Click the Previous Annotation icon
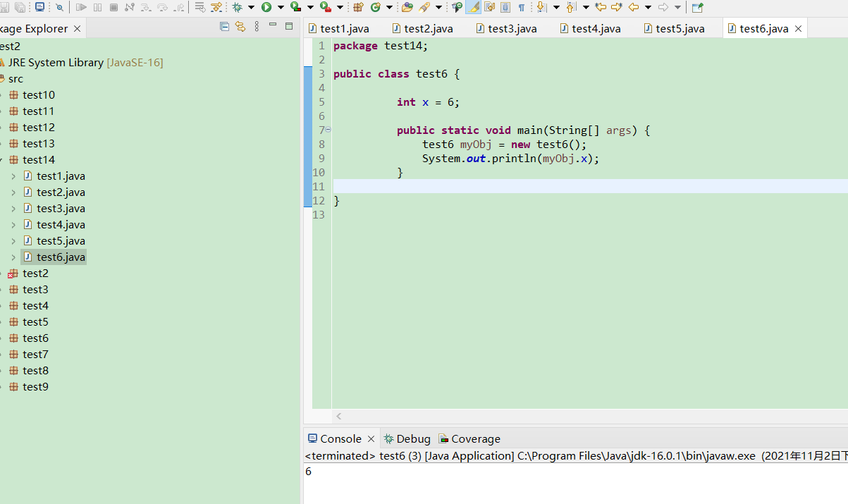 (571, 7)
